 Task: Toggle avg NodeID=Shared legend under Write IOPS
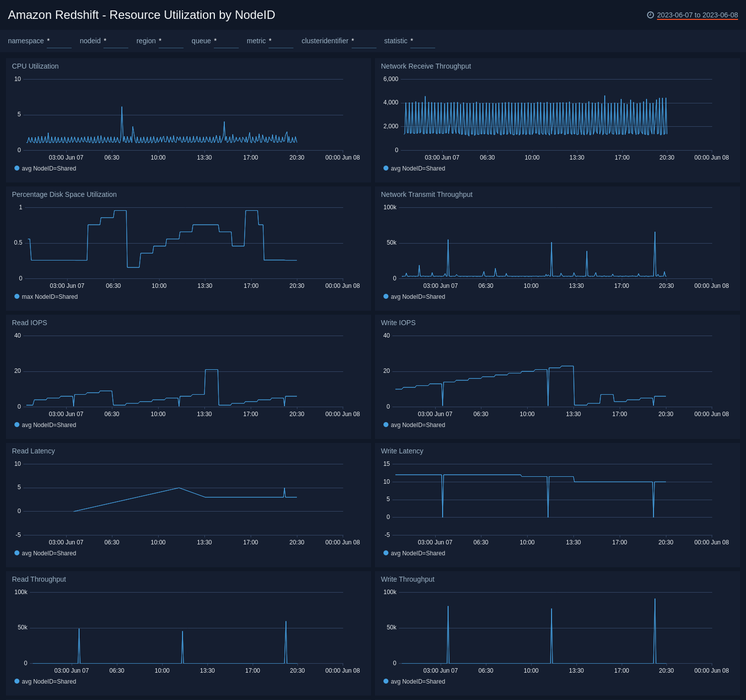point(415,425)
